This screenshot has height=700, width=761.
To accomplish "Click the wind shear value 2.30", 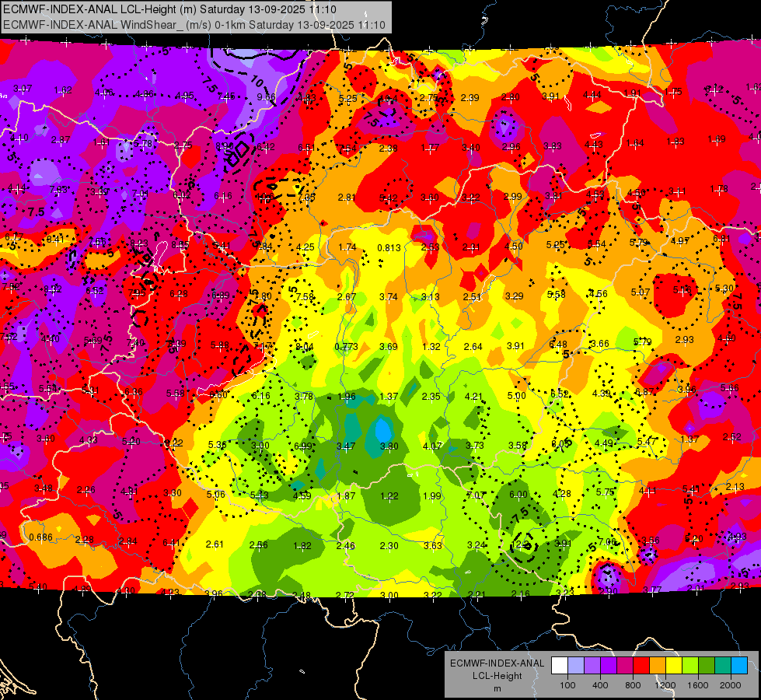I will pos(389,545).
